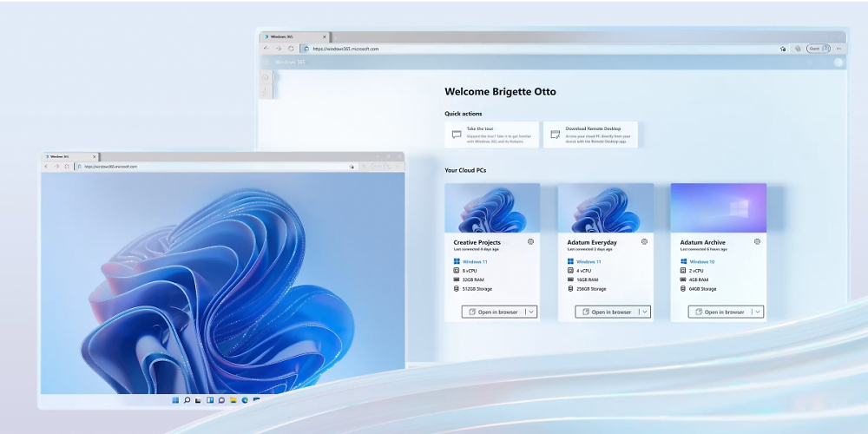This screenshot has width=868, height=434.
Task: Launch Chat from the Cloud PC taskbar
Action: [x=221, y=399]
